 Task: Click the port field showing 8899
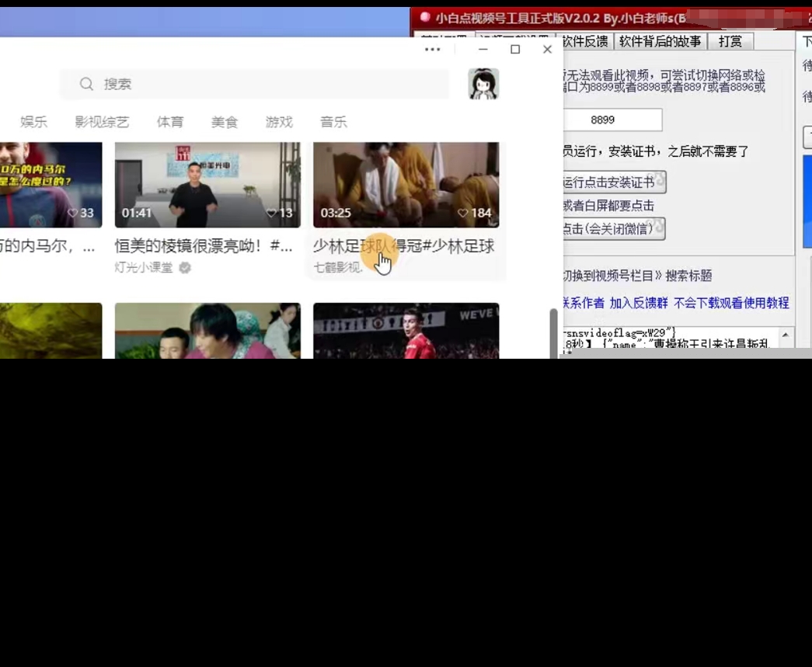(x=612, y=120)
